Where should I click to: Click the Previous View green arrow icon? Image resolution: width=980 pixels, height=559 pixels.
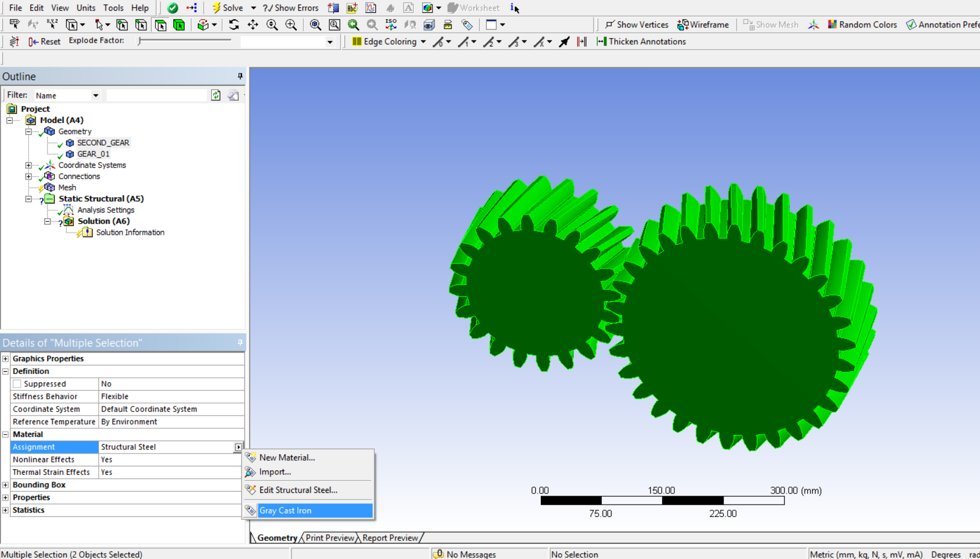tap(353, 25)
